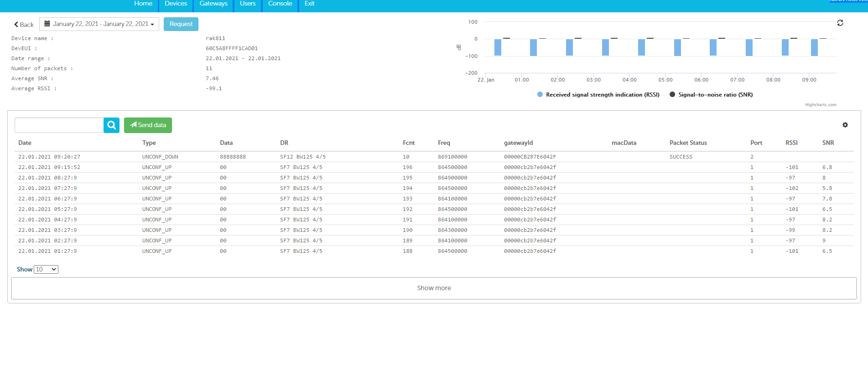The width and height of the screenshot is (868, 374).
Task: Open the Users menu
Action: (x=248, y=4)
